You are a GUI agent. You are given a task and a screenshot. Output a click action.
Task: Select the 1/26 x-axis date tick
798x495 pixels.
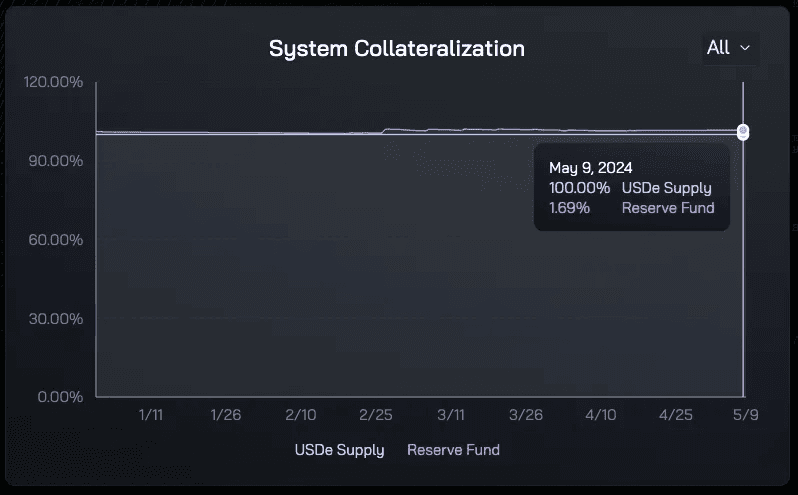click(226, 415)
